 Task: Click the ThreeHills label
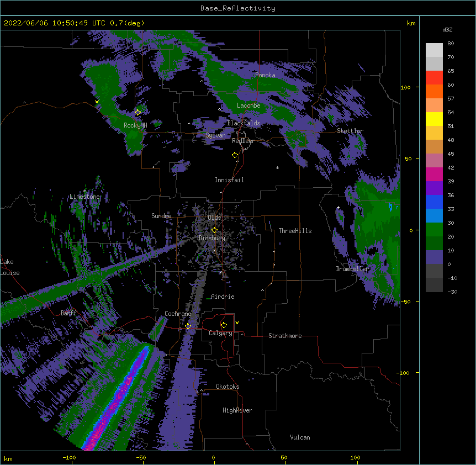click(x=295, y=231)
